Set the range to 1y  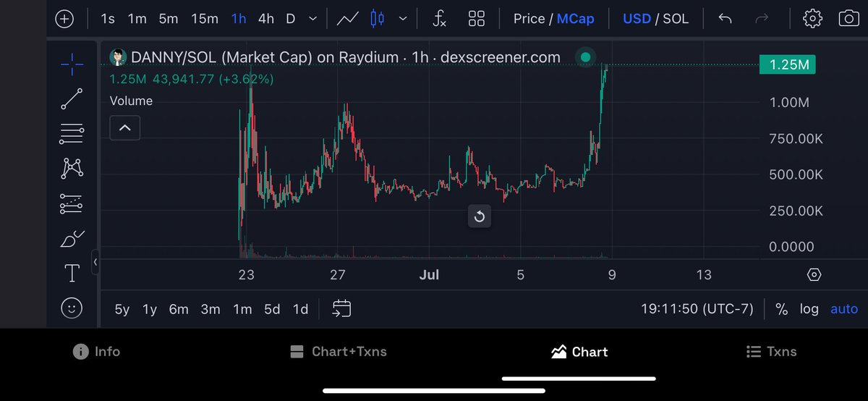click(150, 309)
